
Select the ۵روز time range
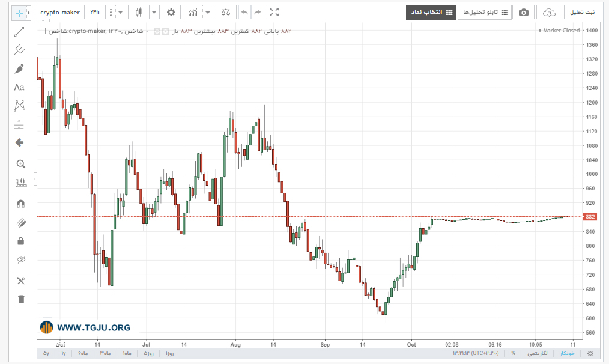point(149,354)
